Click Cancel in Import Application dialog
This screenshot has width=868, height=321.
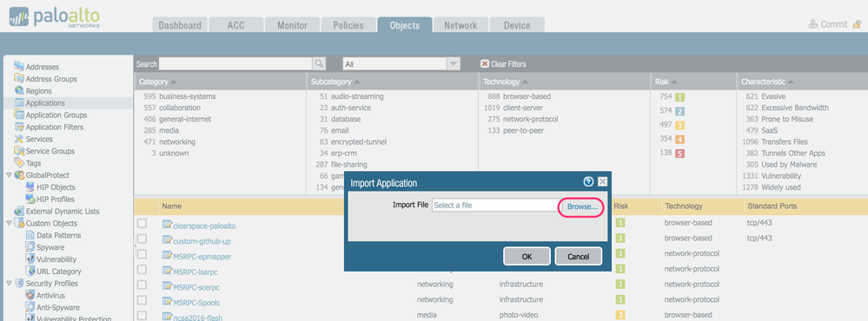click(x=578, y=256)
